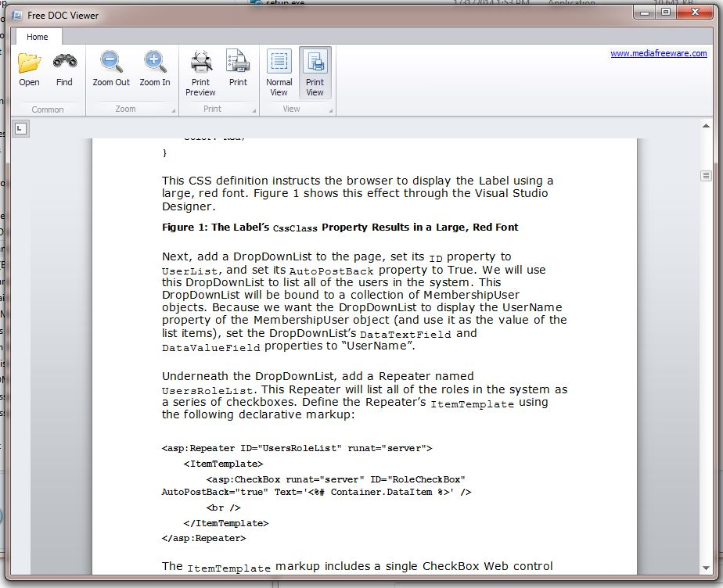Select the Find (binoculars) tool

click(64, 67)
